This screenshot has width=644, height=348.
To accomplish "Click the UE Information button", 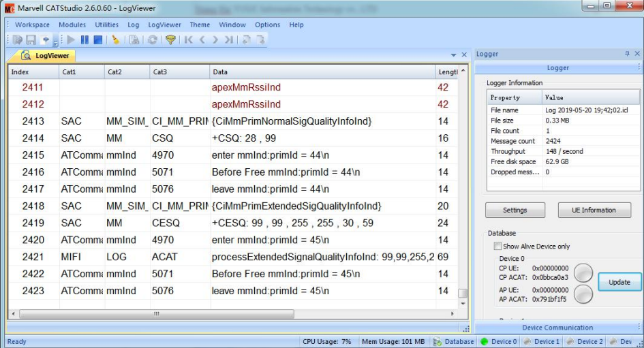I will point(593,210).
